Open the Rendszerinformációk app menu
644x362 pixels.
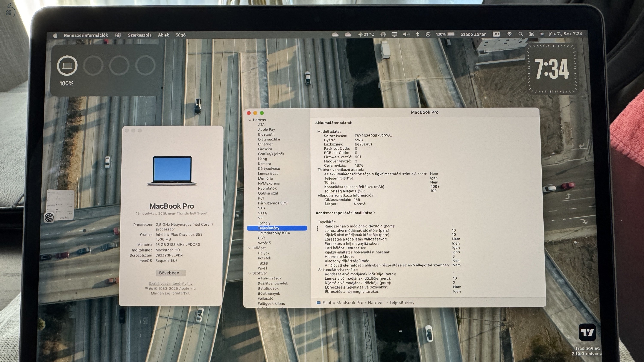coord(86,35)
